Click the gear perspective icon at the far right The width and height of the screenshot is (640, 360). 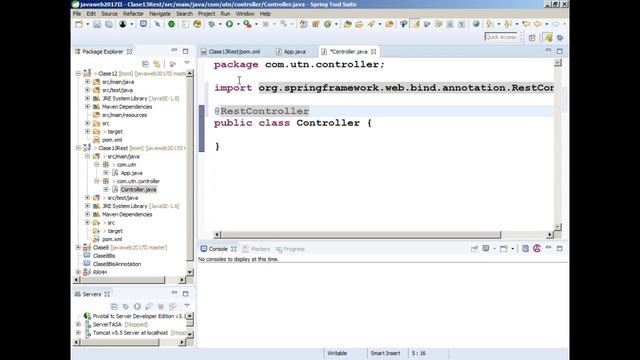[x=560, y=38]
